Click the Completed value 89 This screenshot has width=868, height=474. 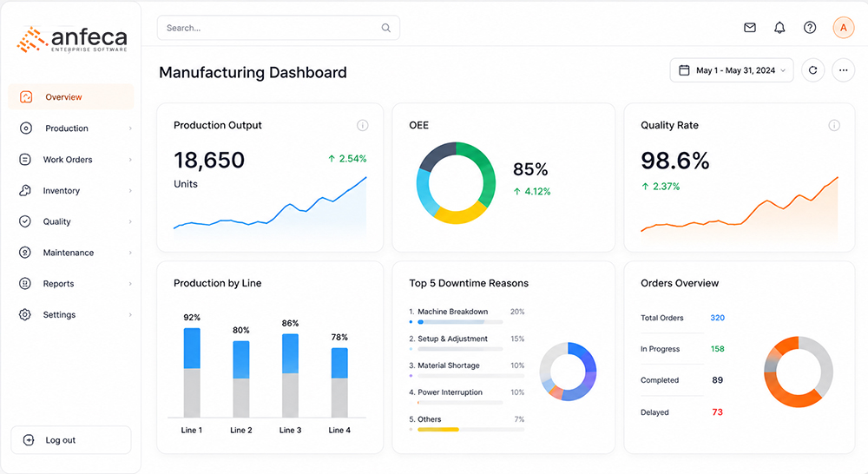click(718, 380)
